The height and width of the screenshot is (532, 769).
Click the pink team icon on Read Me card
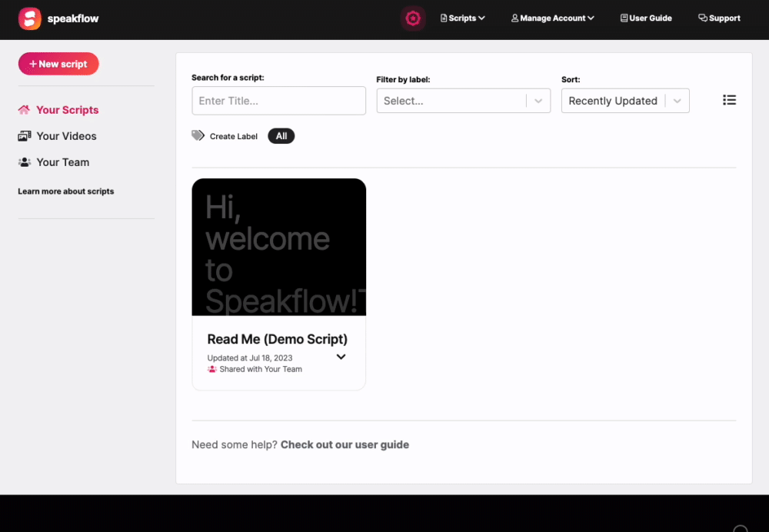pyautogui.click(x=212, y=369)
